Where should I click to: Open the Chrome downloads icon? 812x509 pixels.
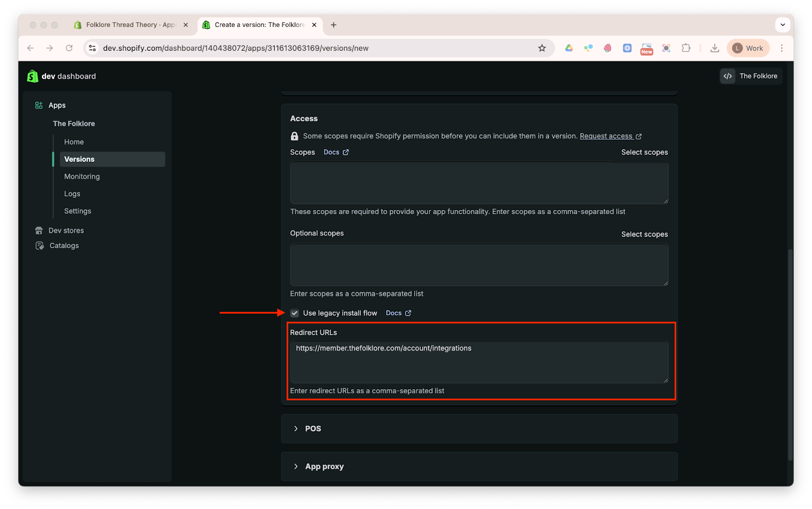[x=715, y=48]
